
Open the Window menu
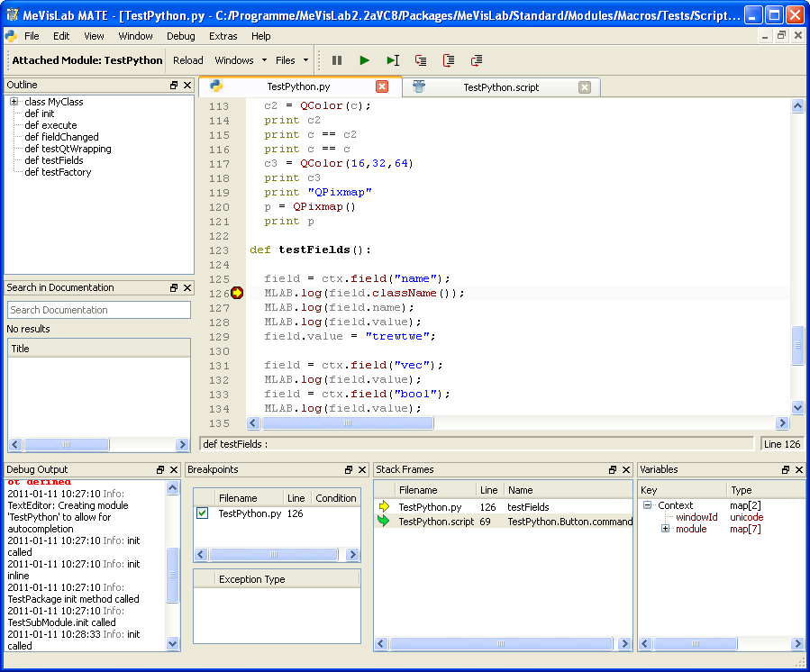tap(135, 36)
